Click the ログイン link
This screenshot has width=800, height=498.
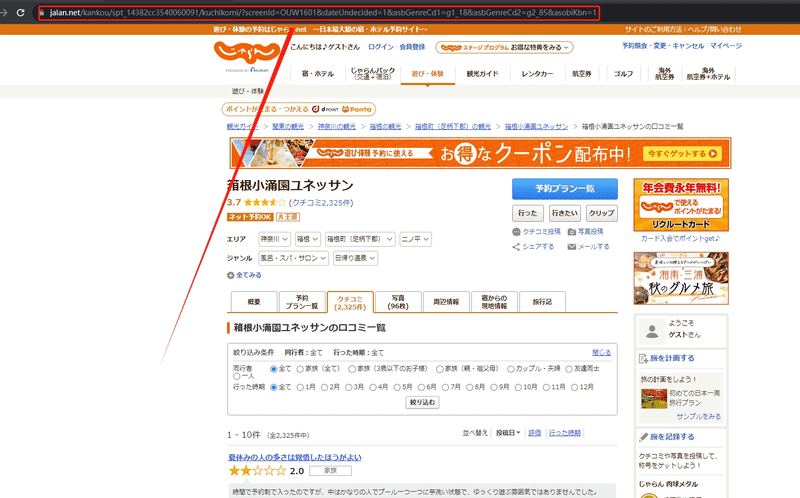tap(381, 47)
